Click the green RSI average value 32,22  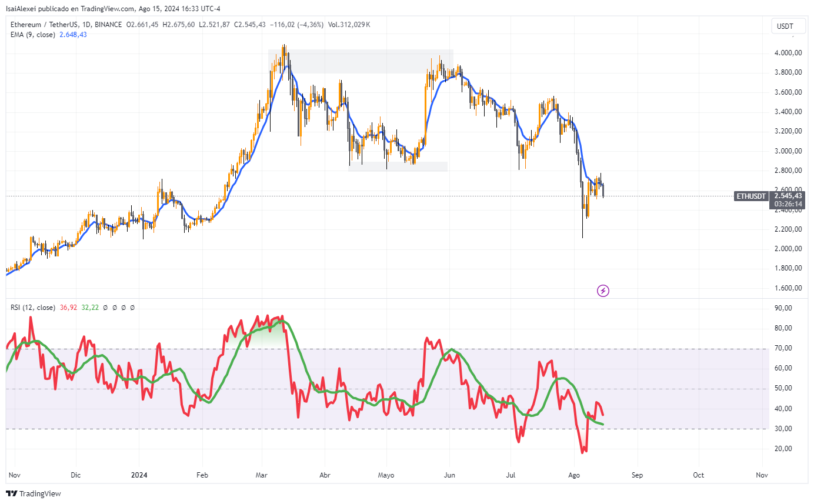(90, 308)
